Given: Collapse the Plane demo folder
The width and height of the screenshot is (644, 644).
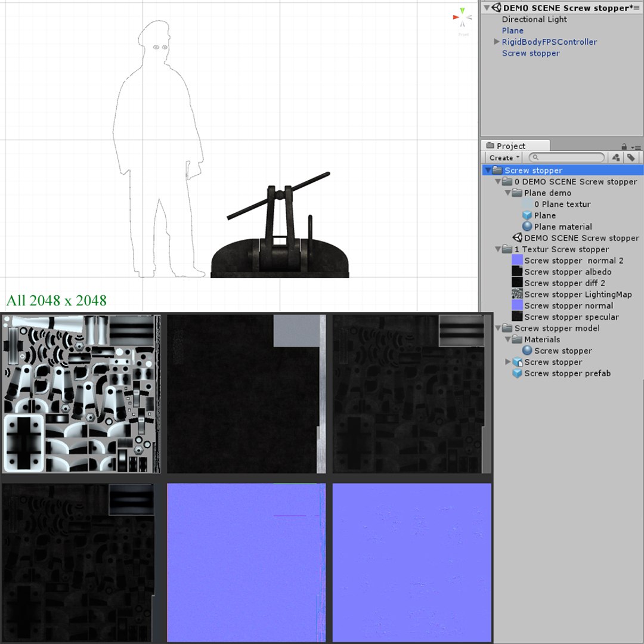Looking at the screenshot, I should click(507, 193).
